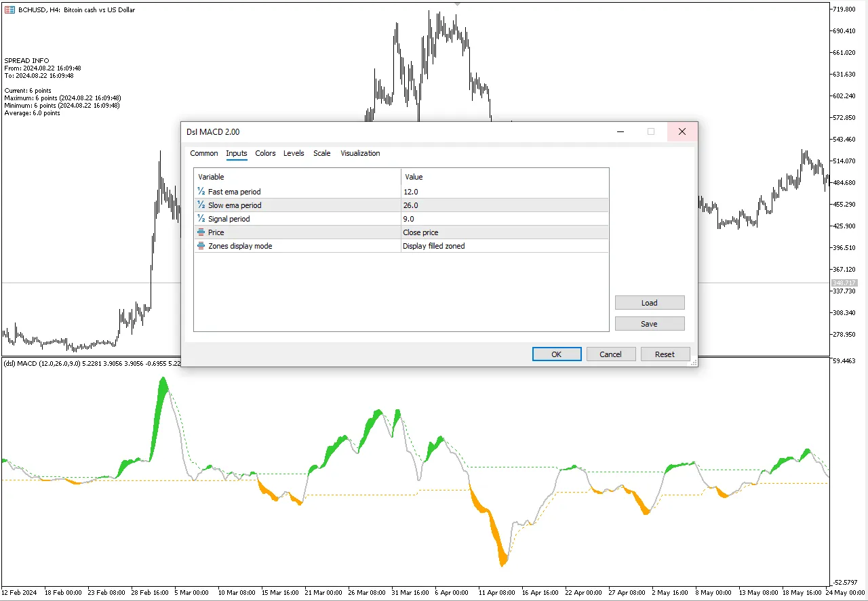Image resolution: width=868 pixels, height=601 pixels.
Task: Select the Common tab
Action: [x=204, y=153]
